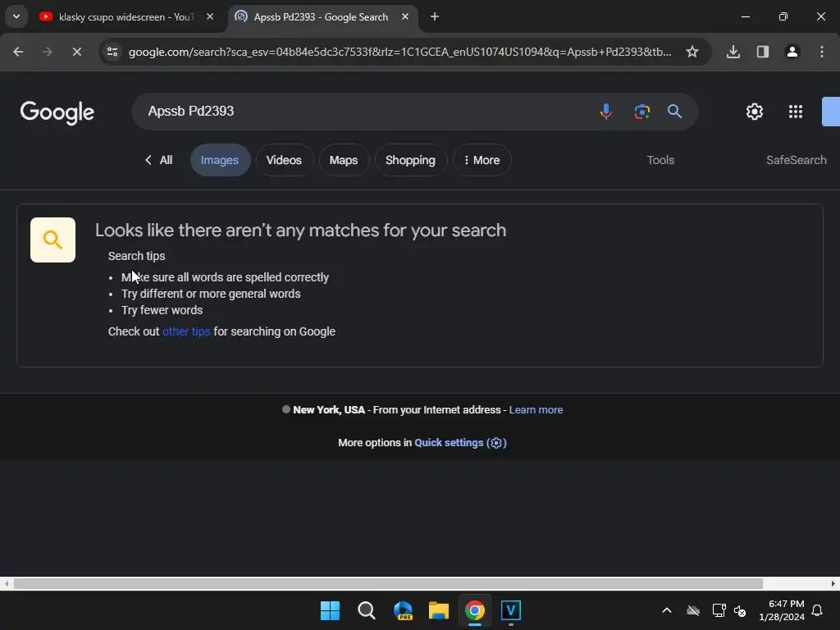Open network status tray icon
This screenshot has height=630, width=840.
click(x=719, y=610)
